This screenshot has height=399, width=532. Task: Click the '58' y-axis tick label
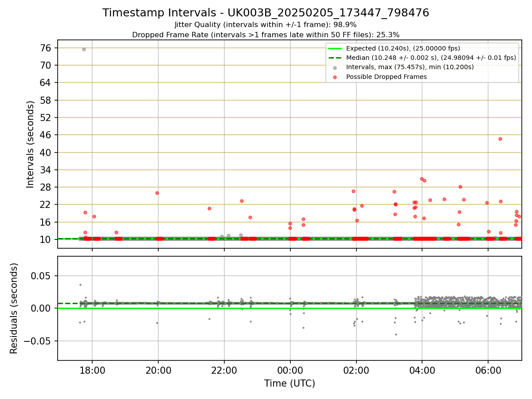[x=46, y=100]
